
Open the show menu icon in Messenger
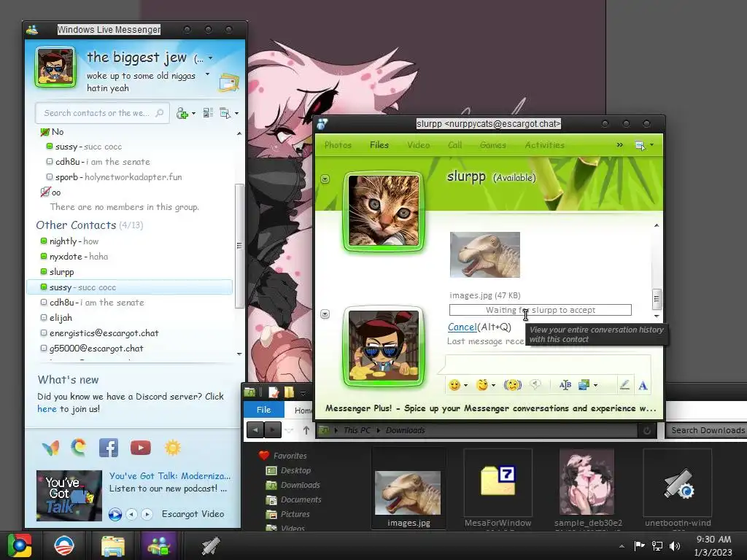[225, 113]
